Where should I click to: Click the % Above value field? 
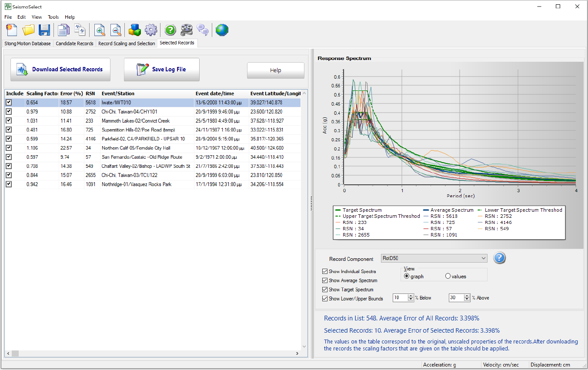pos(457,298)
